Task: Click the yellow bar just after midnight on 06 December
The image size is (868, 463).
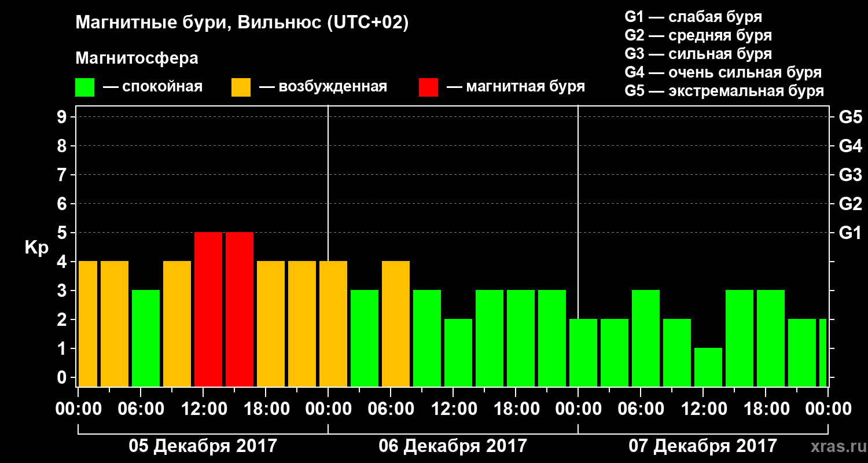Action: point(333,324)
